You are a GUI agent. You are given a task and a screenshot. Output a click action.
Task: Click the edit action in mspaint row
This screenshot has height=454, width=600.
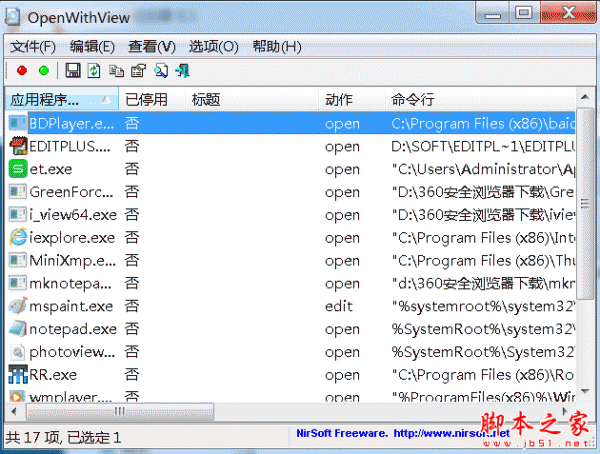339,306
